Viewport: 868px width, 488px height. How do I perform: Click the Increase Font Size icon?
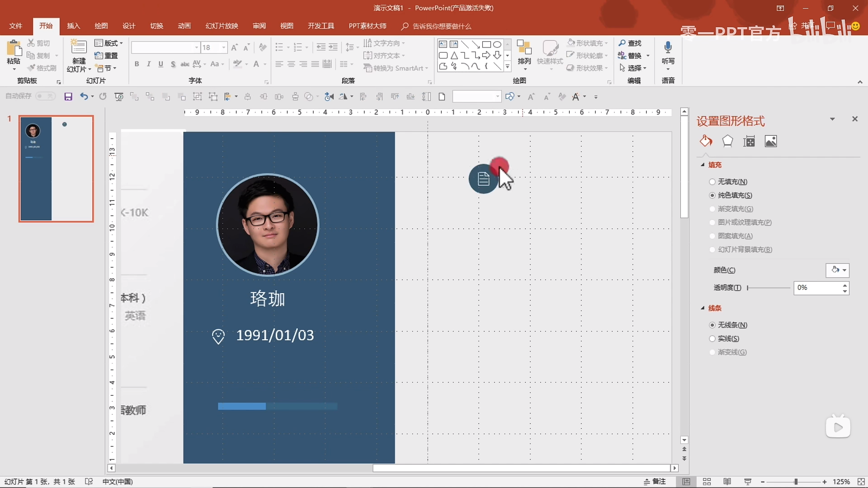[x=234, y=47]
